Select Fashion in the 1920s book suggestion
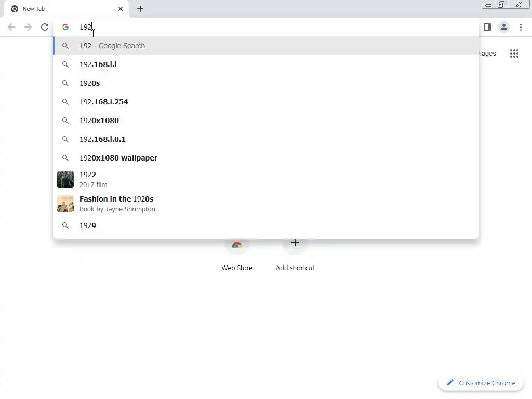This screenshot has width=532, height=399. click(266, 204)
